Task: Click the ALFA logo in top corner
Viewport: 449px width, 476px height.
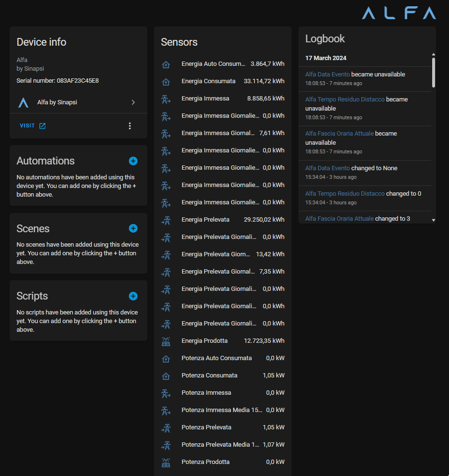Action: pyautogui.click(x=399, y=13)
